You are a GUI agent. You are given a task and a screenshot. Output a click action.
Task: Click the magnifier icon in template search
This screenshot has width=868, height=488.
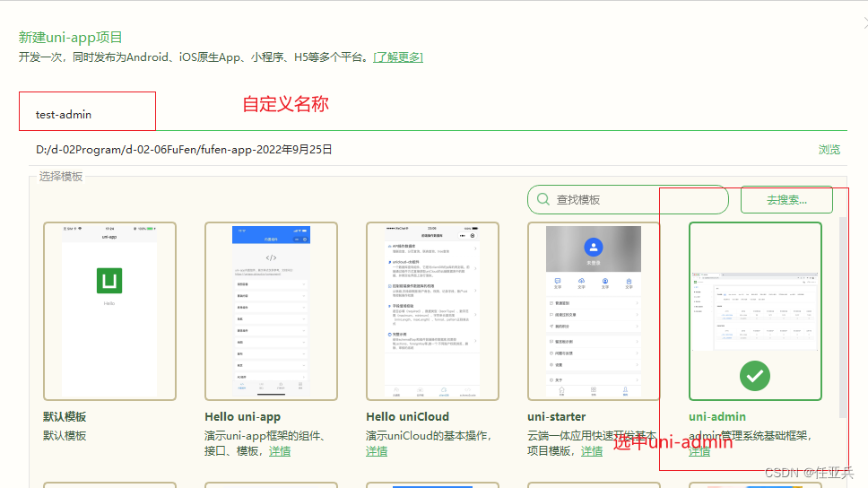(543, 199)
